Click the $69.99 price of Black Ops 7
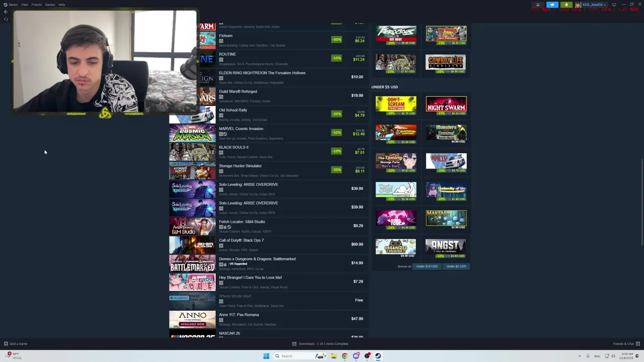 (357, 244)
